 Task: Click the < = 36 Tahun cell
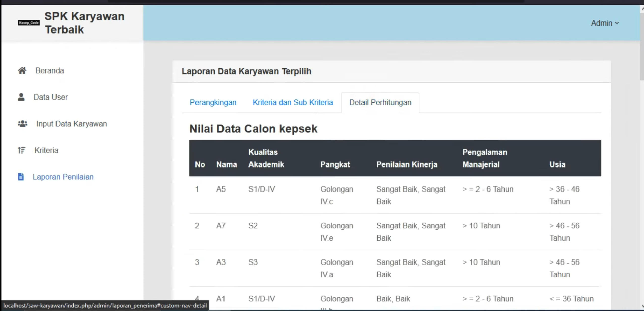[571, 299]
